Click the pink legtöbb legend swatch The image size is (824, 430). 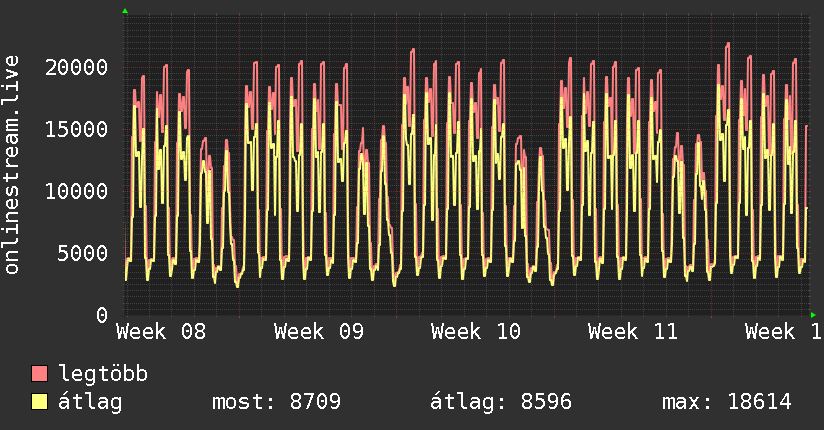[39, 373]
